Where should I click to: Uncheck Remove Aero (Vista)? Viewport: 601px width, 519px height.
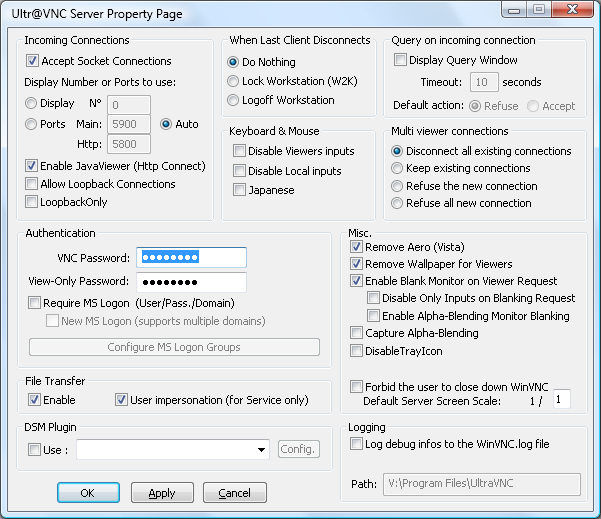pos(356,247)
